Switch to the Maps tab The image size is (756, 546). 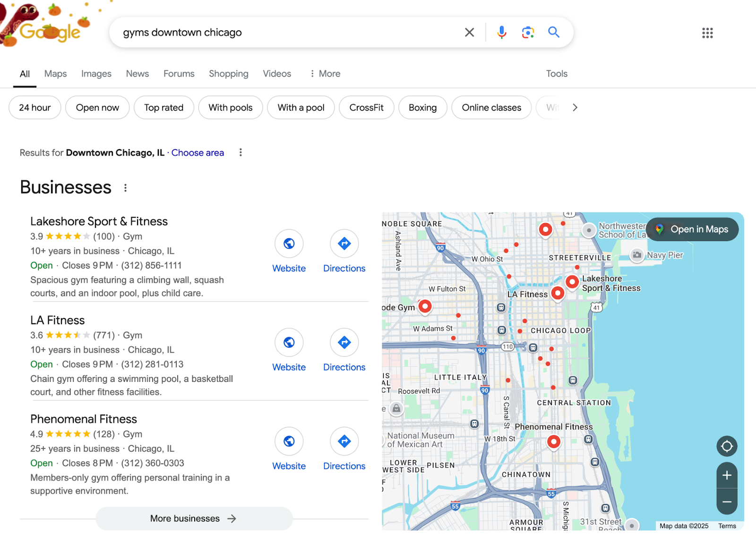point(55,74)
